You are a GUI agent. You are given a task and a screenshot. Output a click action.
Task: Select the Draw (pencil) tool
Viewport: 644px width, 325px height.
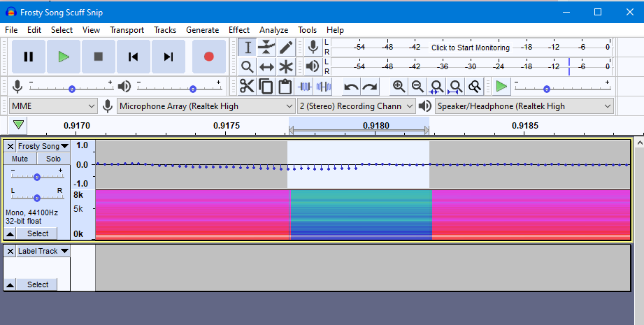(x=285, y=48)
